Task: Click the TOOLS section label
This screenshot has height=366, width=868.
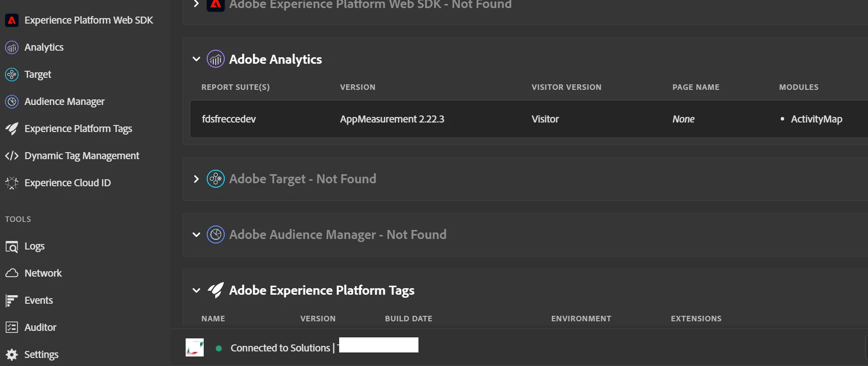Action: point(18,219)
